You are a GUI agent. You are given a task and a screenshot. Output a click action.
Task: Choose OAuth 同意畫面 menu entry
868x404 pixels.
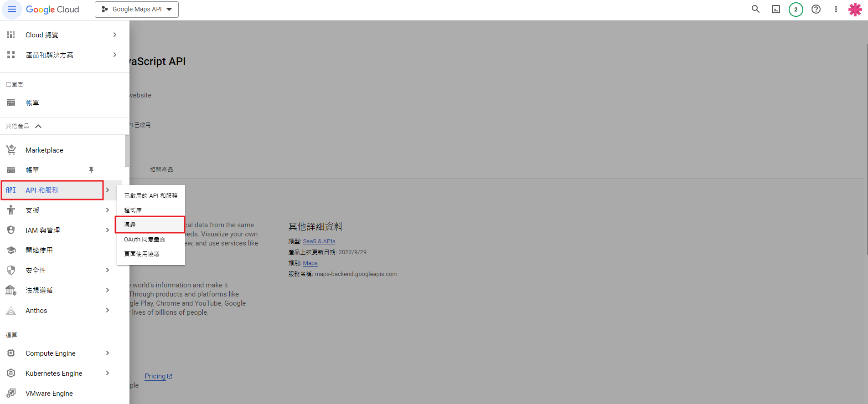pos(145,240)
